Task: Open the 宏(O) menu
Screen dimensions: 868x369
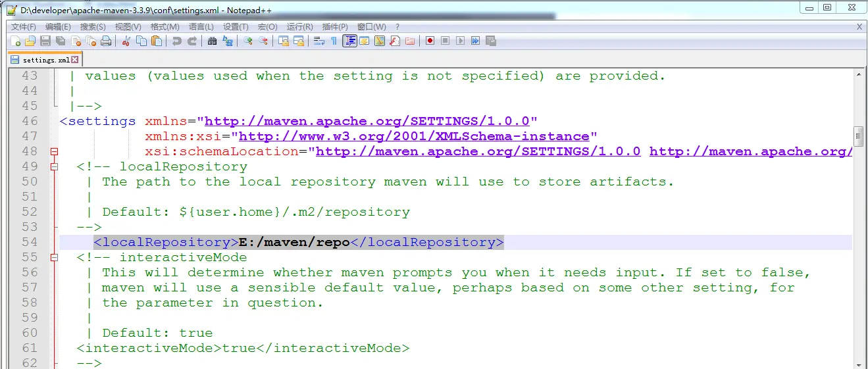Action: tap(267, 27)
